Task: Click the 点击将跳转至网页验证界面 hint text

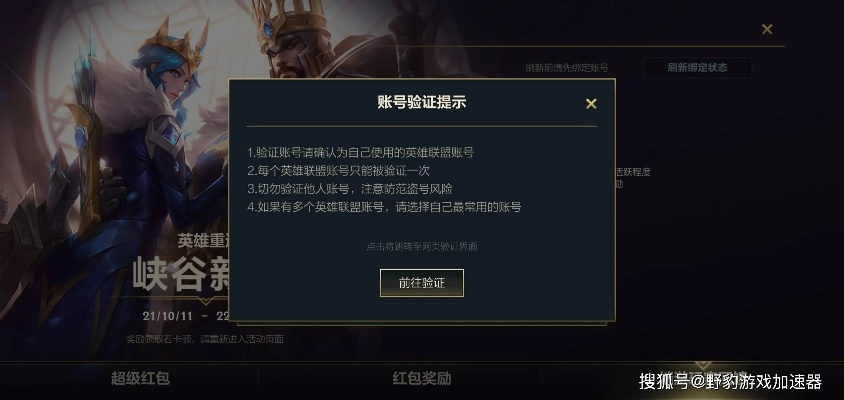Action: tap(421, 247)
